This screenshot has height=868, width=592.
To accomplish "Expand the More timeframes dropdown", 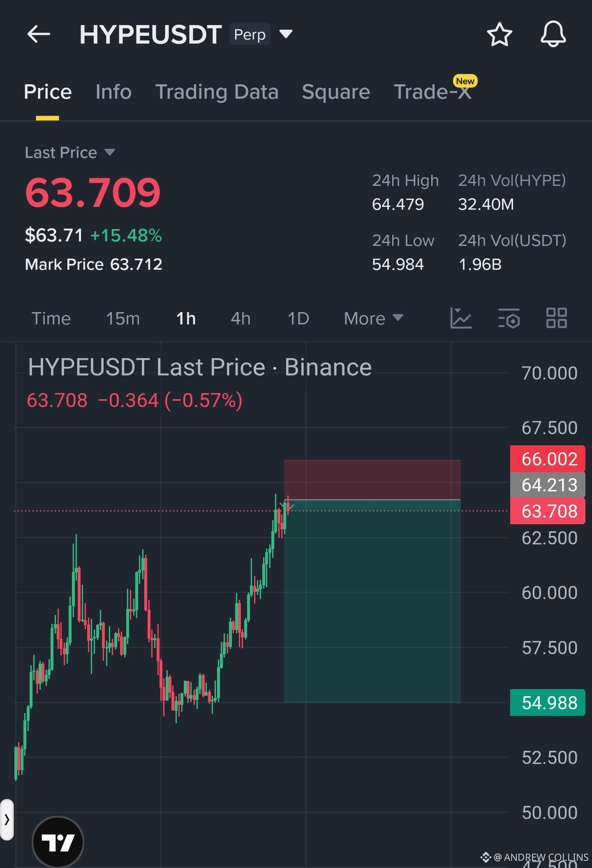I will [373, 318].
